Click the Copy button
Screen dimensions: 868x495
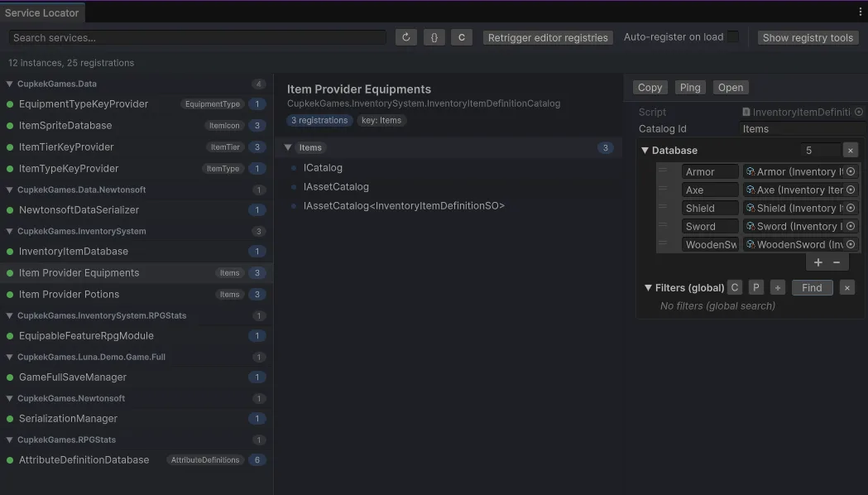tap(650, 88)
